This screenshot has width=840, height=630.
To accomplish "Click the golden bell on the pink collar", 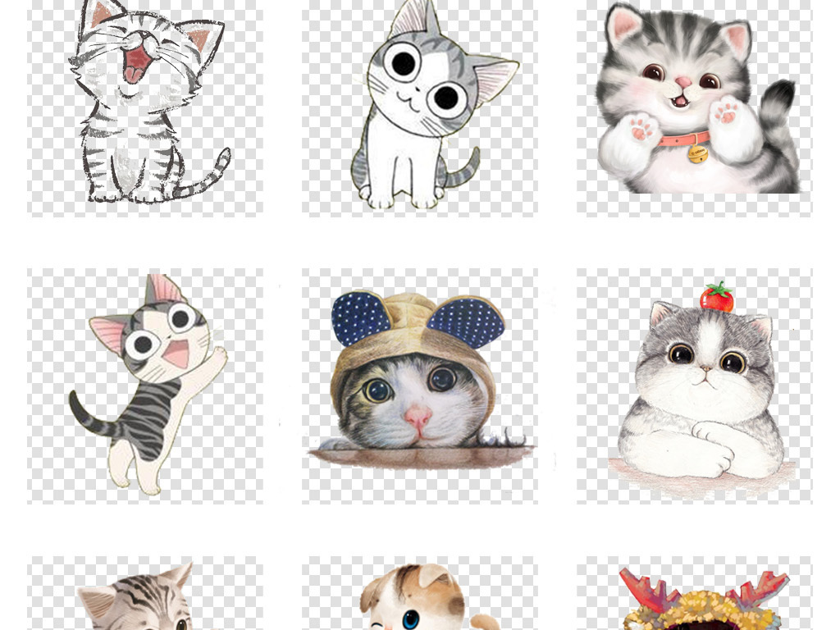I will (697, 153).
